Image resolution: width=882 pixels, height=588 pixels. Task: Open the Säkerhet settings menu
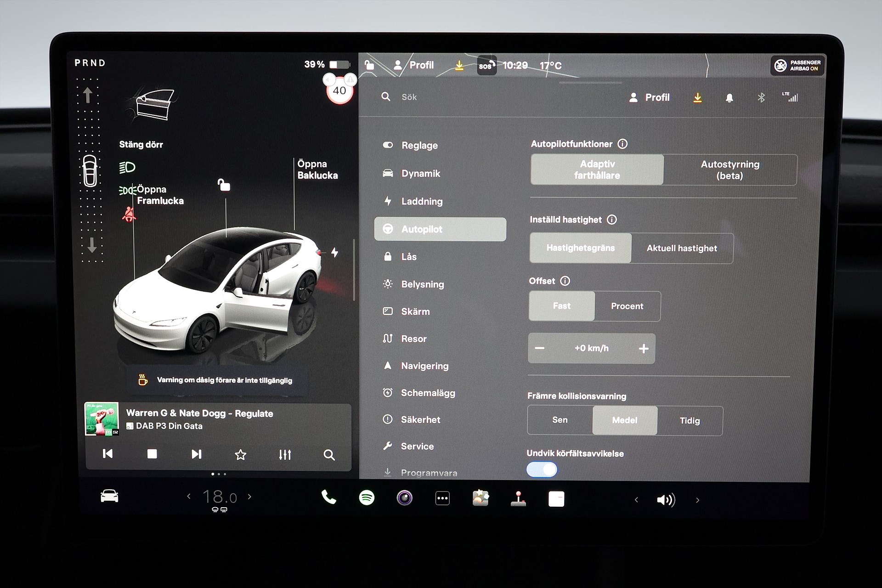point(420,419)
